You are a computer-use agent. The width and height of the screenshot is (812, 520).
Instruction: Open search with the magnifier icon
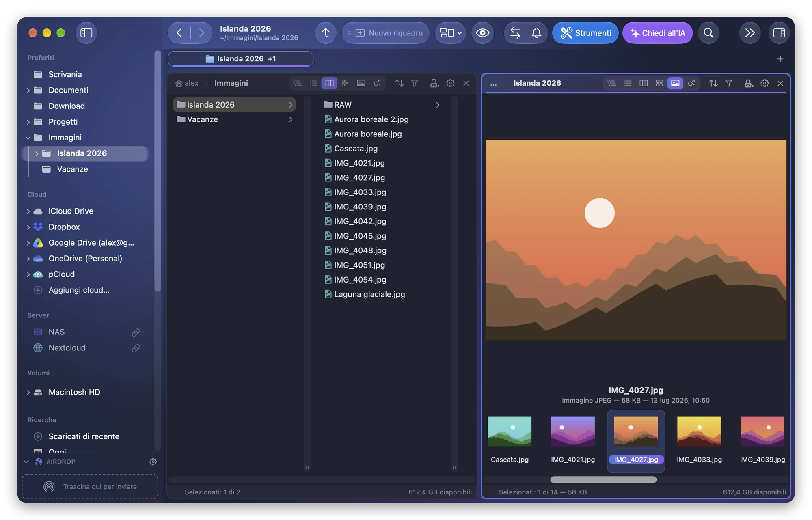pyautogui.click(x=708, y=33)
